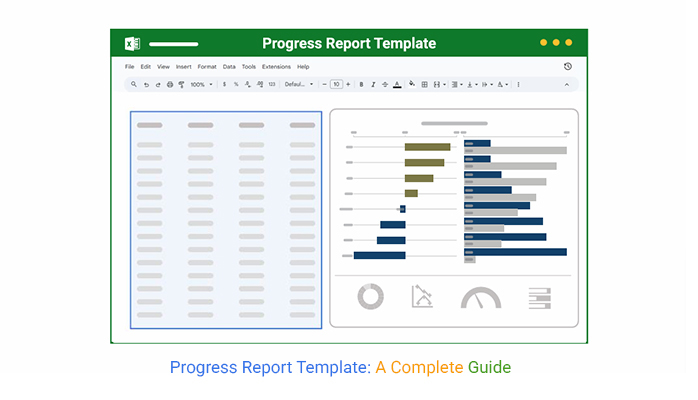Toggle strikethrough formatting
This screenshot has width=698, height=400.
click(x=385, y=85)
